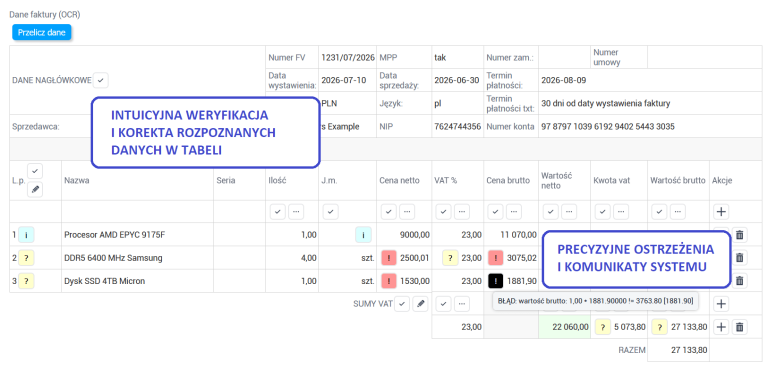Confirm the Cena netto column with its checkmark
This screenshot has height=370, width=768.
(389, 212)
